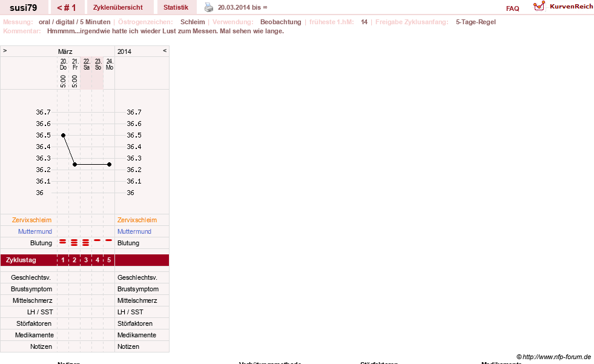Click the 'März' month label

coord(65,51)
